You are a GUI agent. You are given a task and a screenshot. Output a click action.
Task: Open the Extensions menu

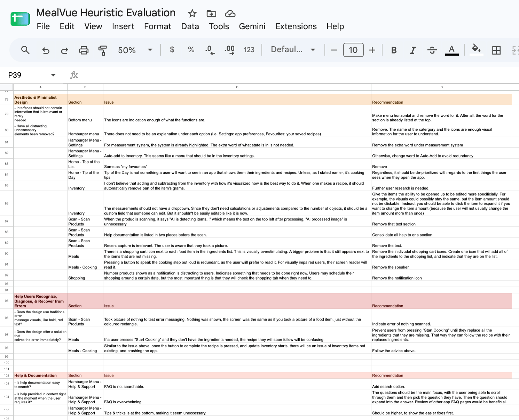pos(296,26)
